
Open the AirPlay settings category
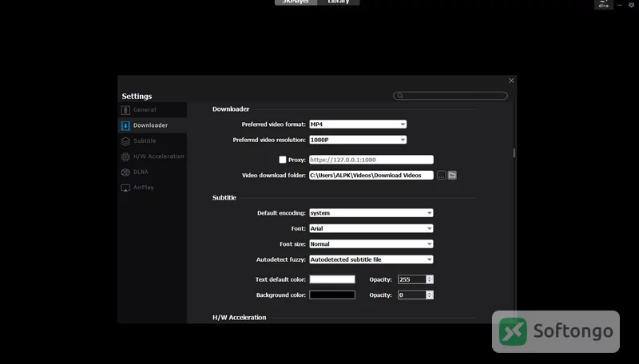[x=153, y=188]
